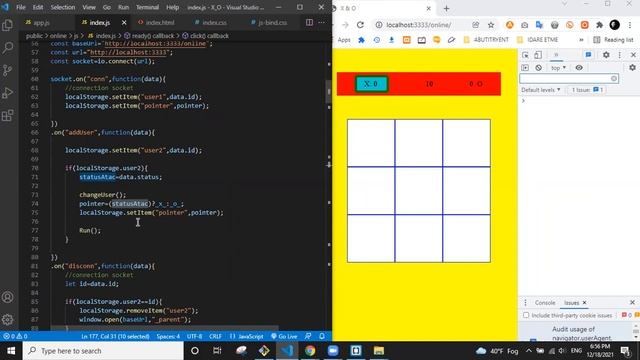Open the File menu
Viewport: 640px width, 360px height.
21,7
